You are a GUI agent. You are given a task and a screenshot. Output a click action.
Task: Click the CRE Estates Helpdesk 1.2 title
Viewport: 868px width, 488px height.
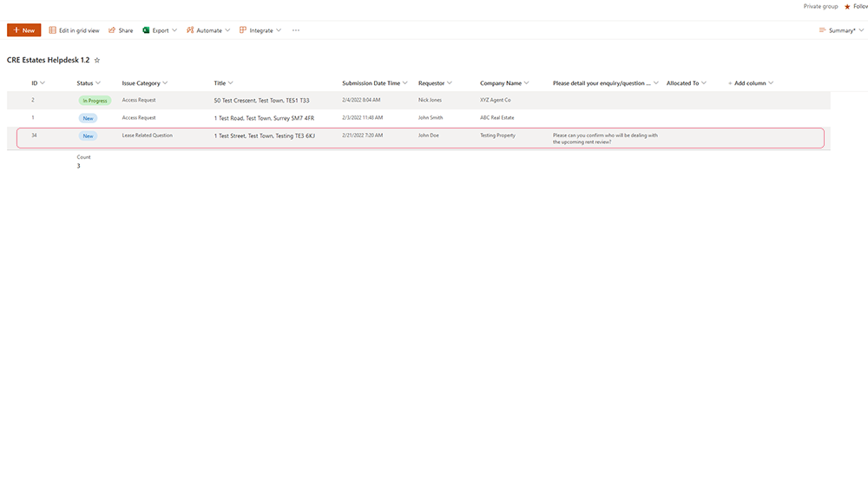[x=48, y=60]
